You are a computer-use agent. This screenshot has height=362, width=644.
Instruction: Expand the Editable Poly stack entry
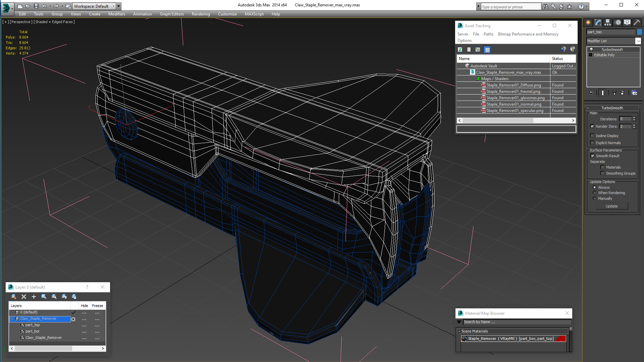tap(591, 55)
